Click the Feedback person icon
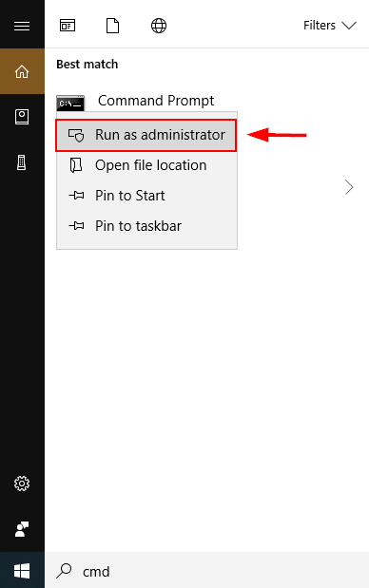 22,529
